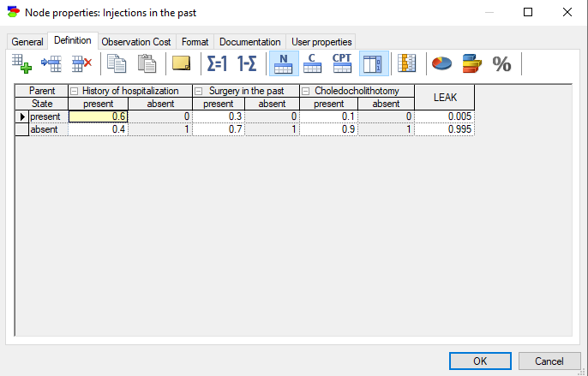
Task: Click the 0.7 probability cell
Action: tap(219, 129)
